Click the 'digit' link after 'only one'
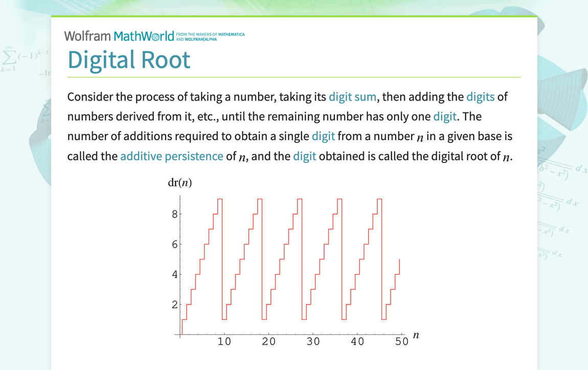Viewport: 588px width, 370px height. click(444, 117)
